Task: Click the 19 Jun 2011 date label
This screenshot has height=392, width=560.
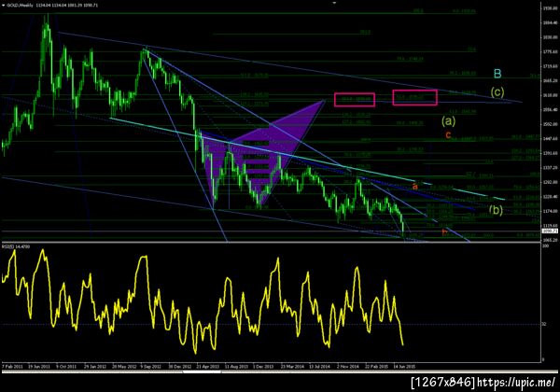Action: (x=39, y=366)
